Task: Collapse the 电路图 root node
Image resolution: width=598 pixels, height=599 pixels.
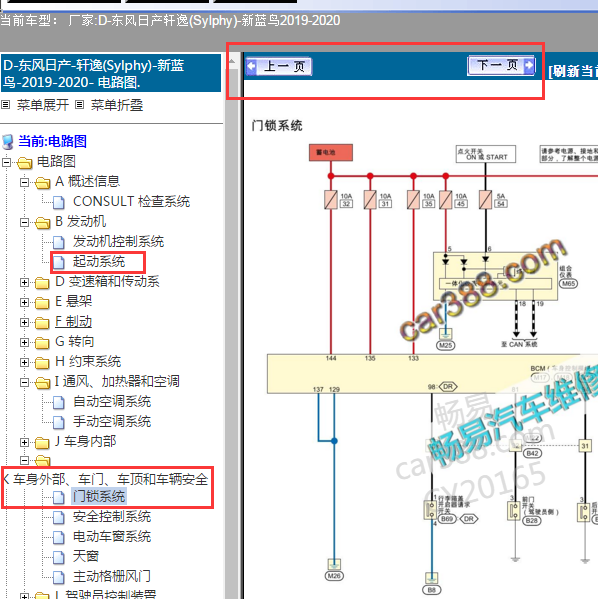Action: click(x=6, y=162)
